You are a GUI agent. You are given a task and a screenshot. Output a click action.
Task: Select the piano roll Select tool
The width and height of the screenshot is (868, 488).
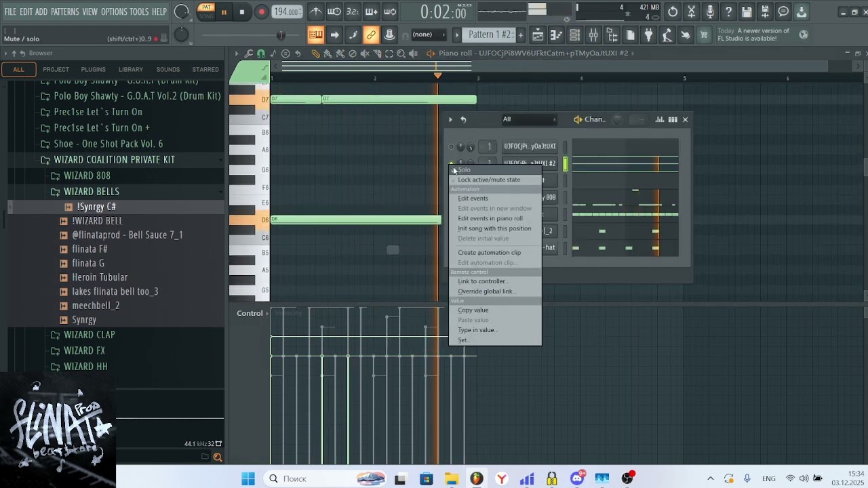click(x=389, y=54)
